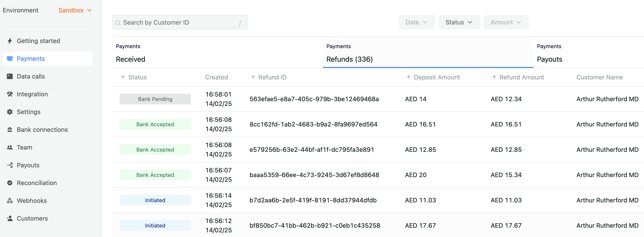644x237 pixels.
Task: Click the Bank Pending status badge
Action: click(155, 99)
